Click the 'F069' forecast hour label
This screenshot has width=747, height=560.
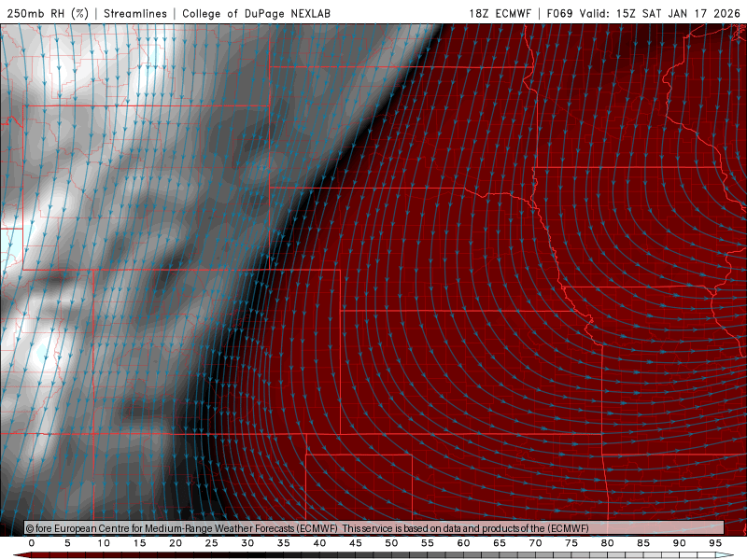coord(559,13)
